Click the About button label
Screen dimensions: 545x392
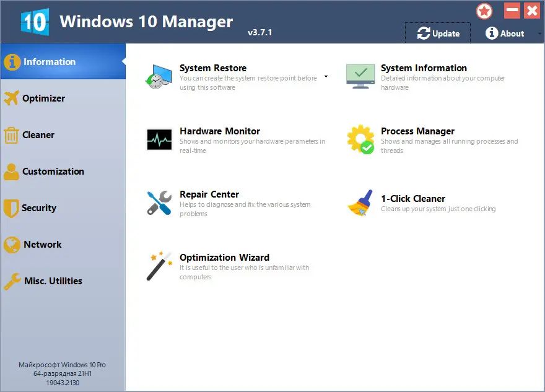(x=512, y=33)
